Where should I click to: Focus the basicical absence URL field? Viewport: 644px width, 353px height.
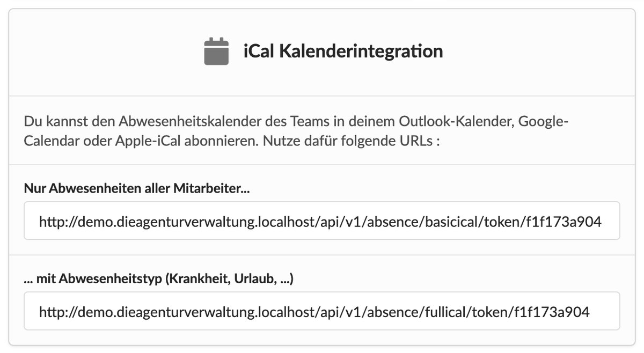[322, 220]
